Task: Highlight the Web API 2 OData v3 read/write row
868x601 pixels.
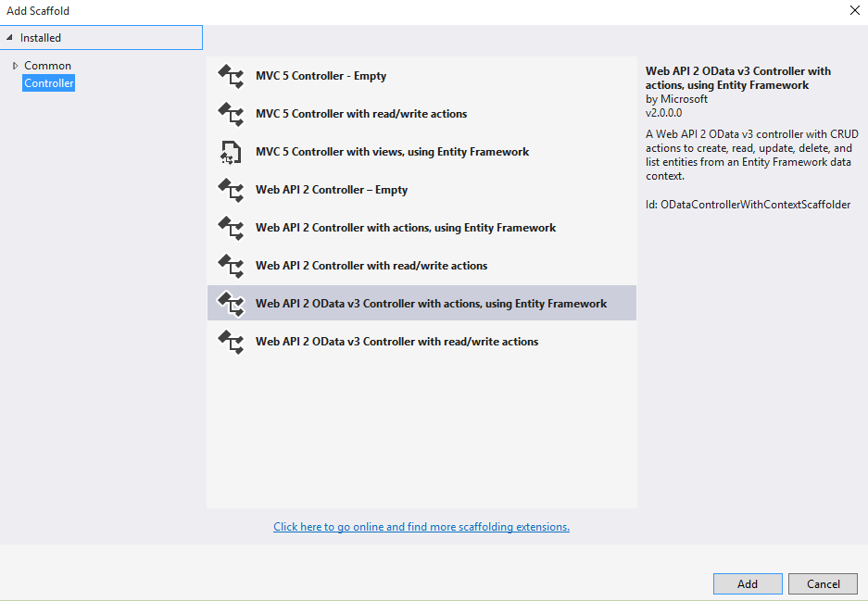Action: point(396,341)
